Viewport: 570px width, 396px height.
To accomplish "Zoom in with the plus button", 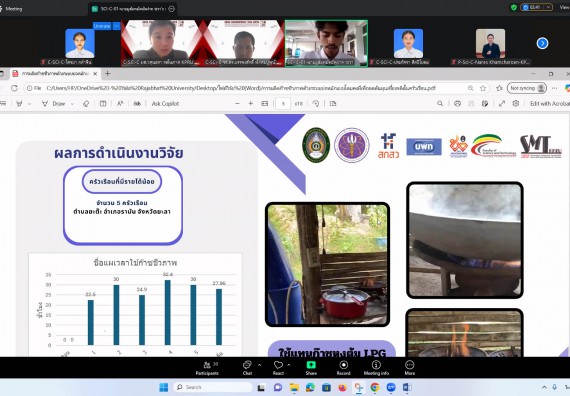I will click(x=251, y=104).
